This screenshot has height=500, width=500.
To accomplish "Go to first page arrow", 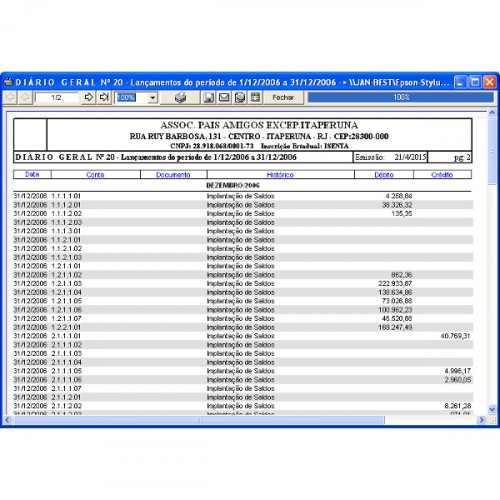I will tap(10, 97).
